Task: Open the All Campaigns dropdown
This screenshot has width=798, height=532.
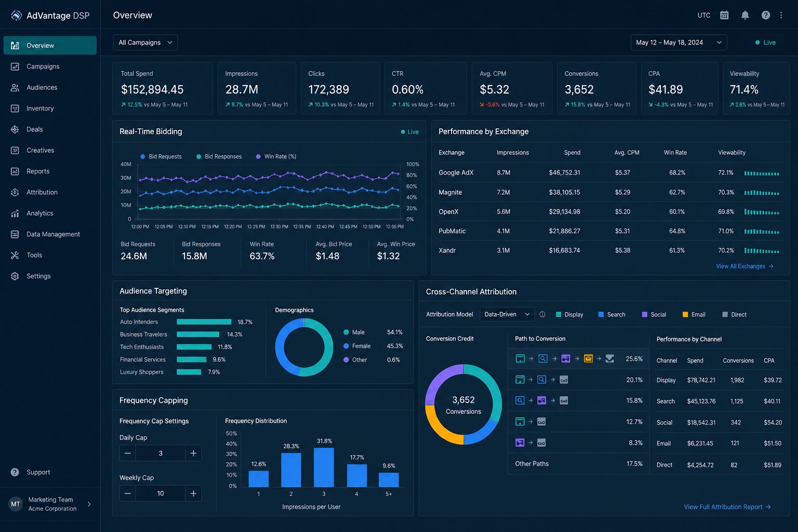Action: point(145,43)
